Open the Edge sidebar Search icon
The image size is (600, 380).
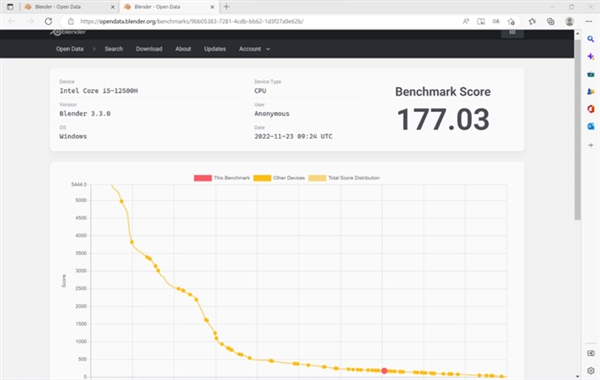[591, 39]
